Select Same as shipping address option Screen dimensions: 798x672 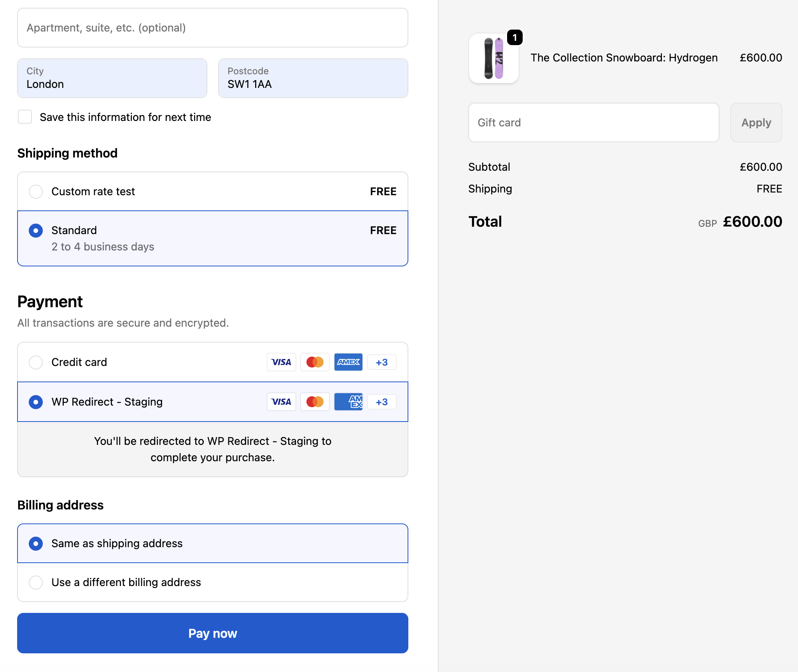click(x=36, y=543)
